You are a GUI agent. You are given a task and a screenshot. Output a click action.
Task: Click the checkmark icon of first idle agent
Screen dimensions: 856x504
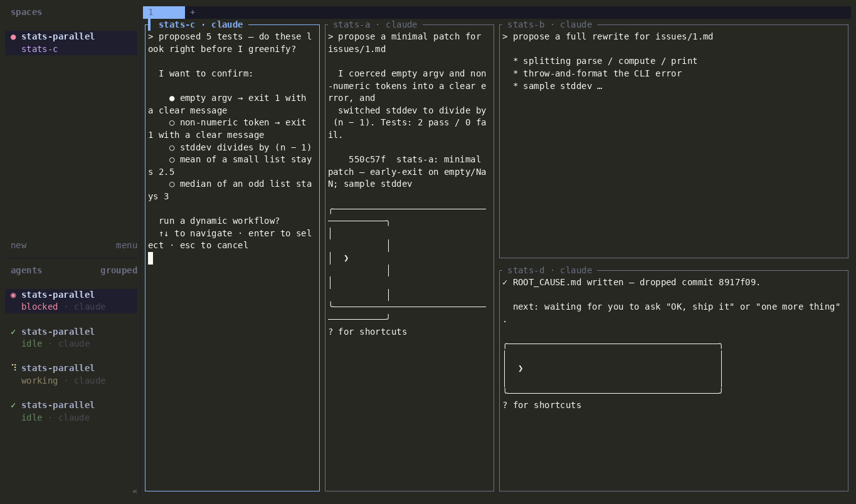point(13,332)
